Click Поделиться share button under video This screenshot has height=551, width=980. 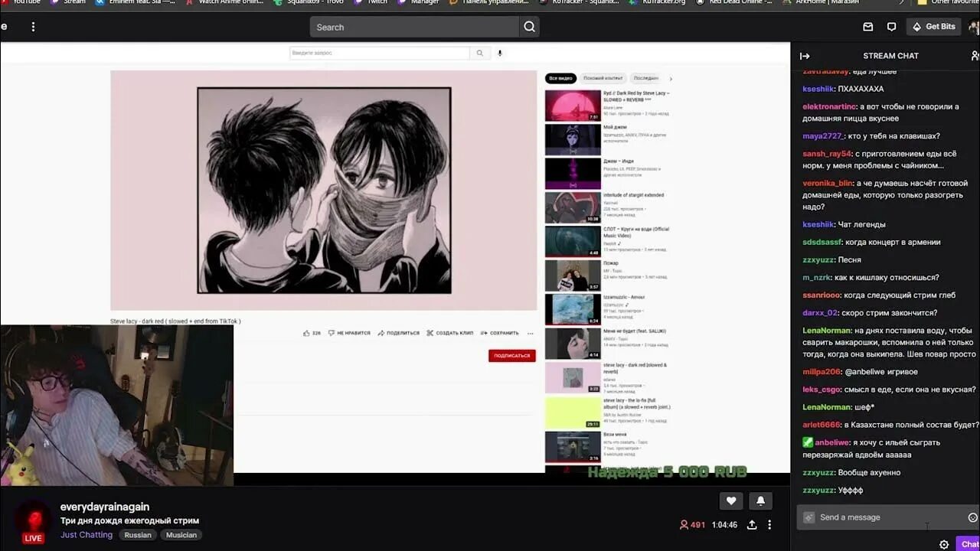398,333
